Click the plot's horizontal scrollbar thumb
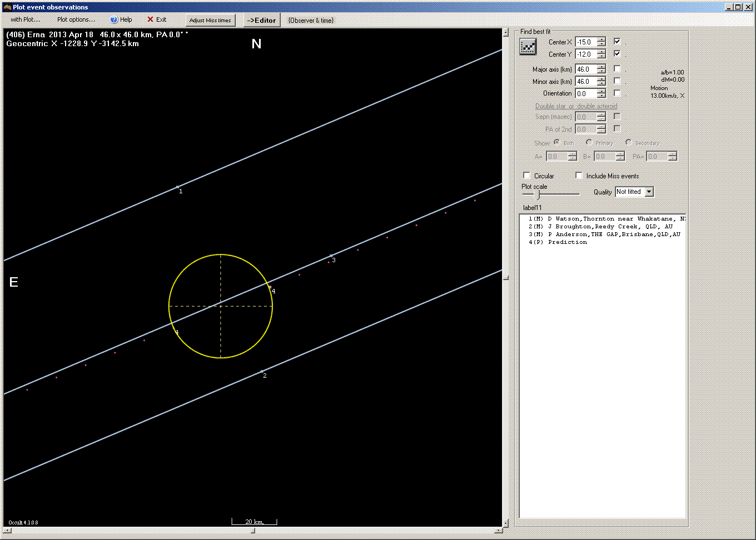 coord(253,531)
